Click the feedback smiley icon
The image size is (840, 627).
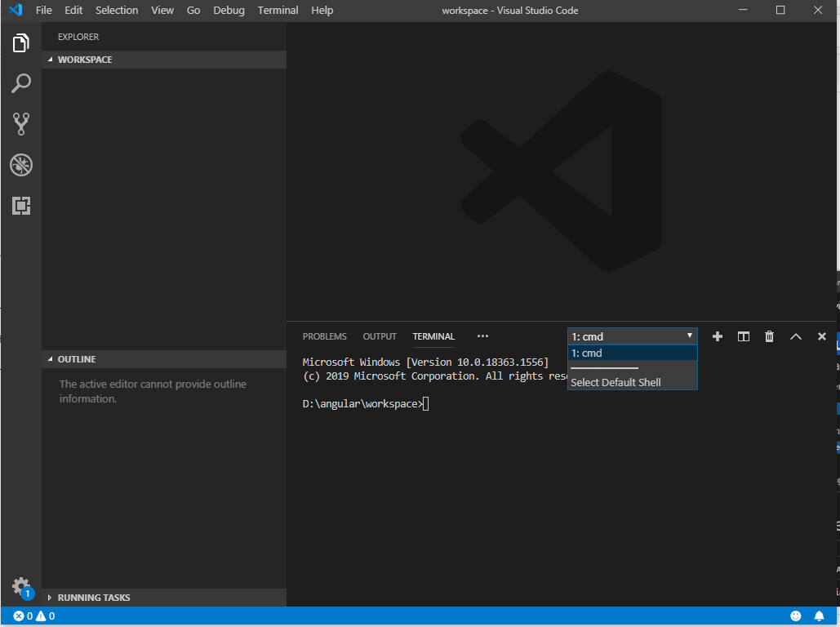(x=796, y=616)
